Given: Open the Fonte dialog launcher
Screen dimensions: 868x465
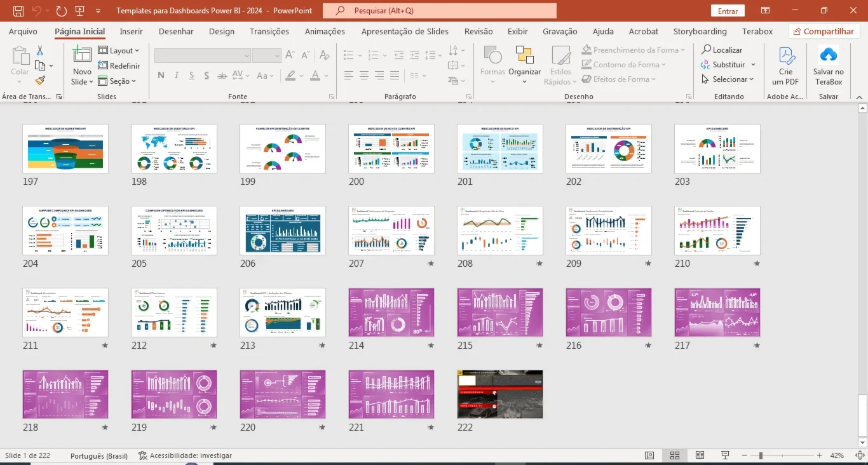Looking at the screenshot, I should coord(332,97).
